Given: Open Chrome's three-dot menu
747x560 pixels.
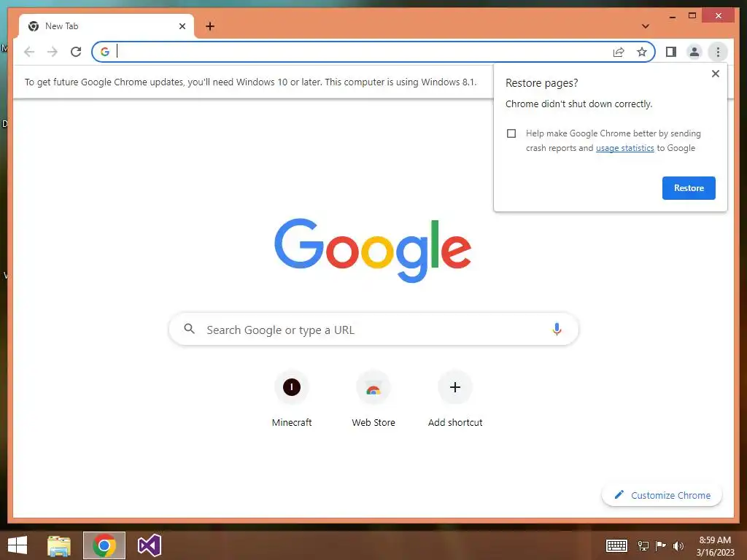Looking at the screenshot, I should point(718,52).
